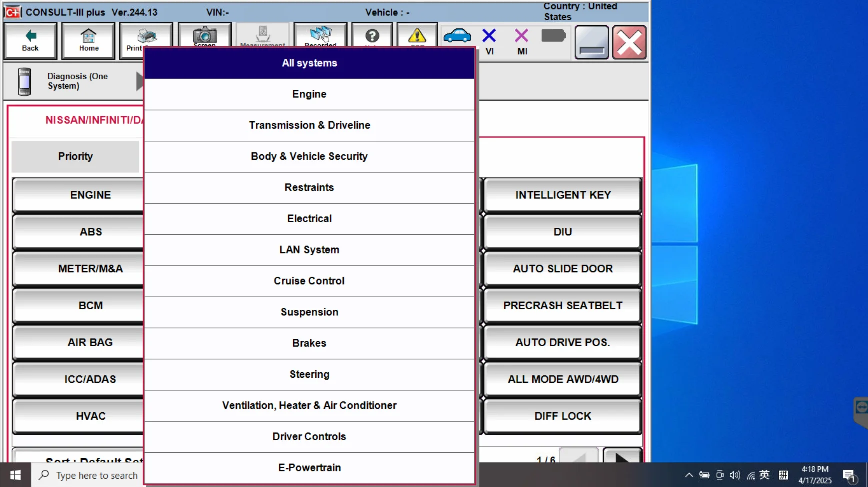Viewport: 868px width, 487px height.
Task: Choose Transmission & Driveline option
Action: pyautogui.click(x=309, y=125)
